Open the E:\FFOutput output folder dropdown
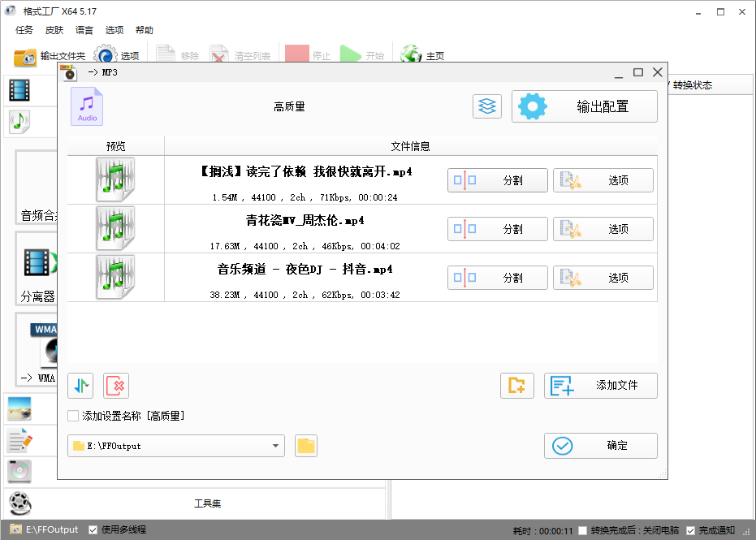This screenshot has width=756, height=540. pyautogui.click(x=276, y=445)
